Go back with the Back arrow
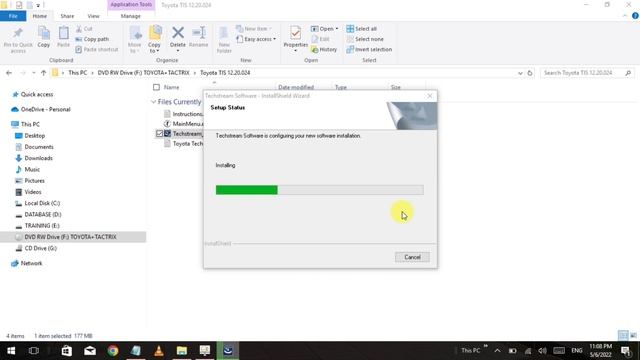Image resolution: width=640 pixels, height=360 pixels. click(9, 73)
